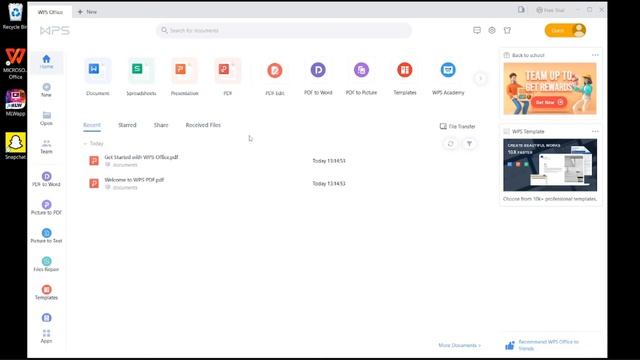The image size is (640, 360).
Task: Select the Open folder sidebar icon
Action: point(47,118)
